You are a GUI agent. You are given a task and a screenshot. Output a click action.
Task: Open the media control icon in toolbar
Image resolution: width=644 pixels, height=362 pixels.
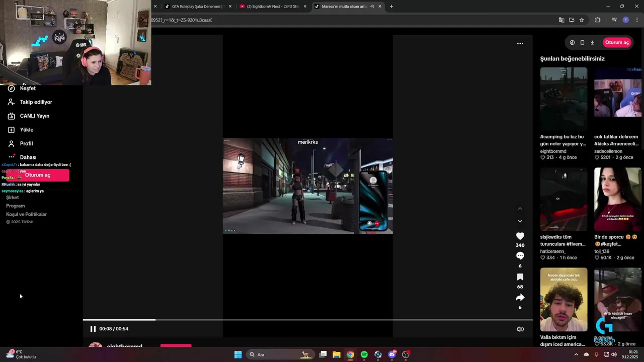point(614,20)
